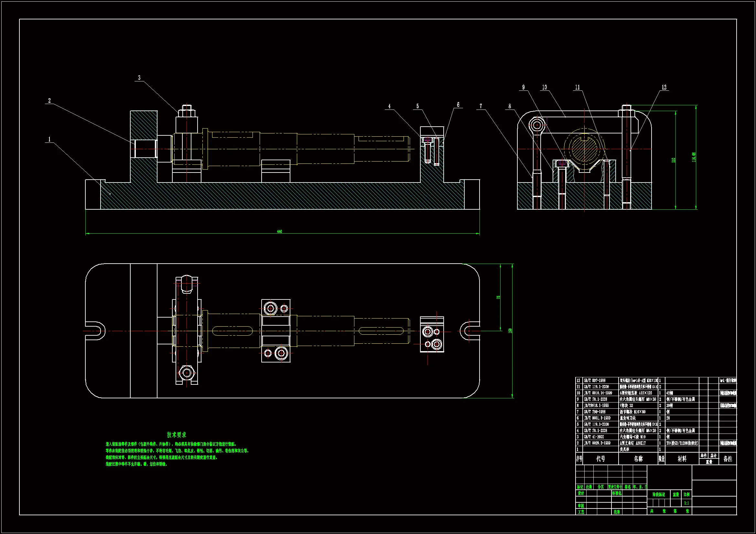Click the 代号 column header cell
This screenshot has width=756, height=534.
point(600,459)
